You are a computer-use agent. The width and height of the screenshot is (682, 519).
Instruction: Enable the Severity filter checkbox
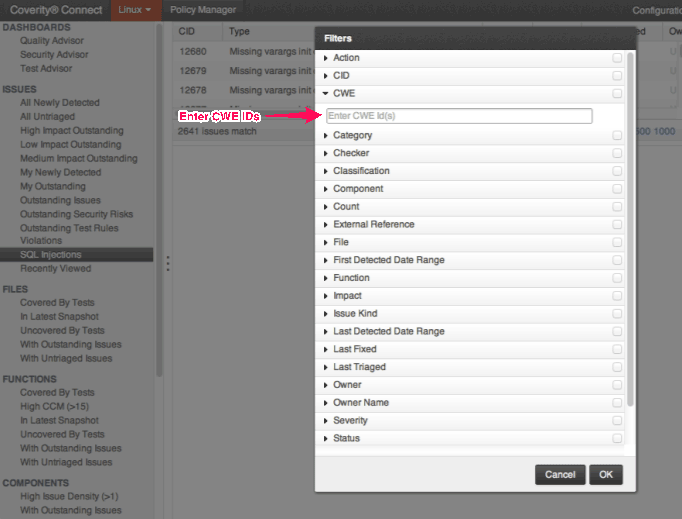617,420
